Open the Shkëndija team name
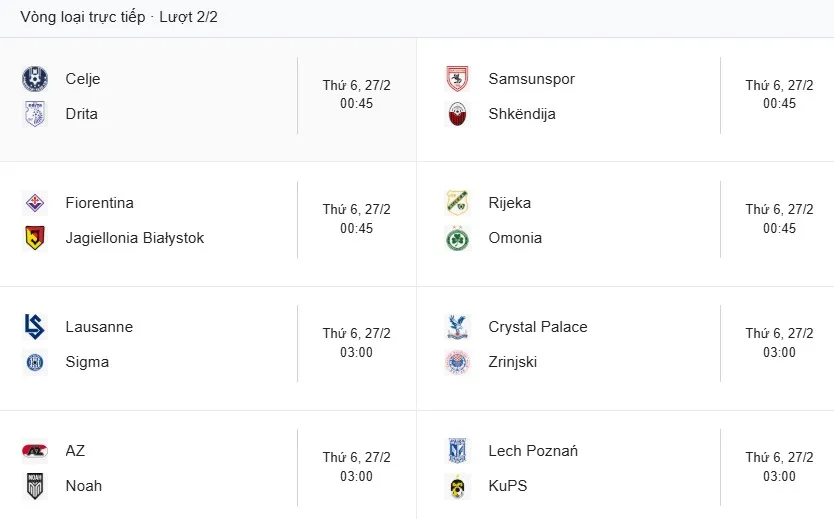834x519 pixels. (x=522, y=114)
